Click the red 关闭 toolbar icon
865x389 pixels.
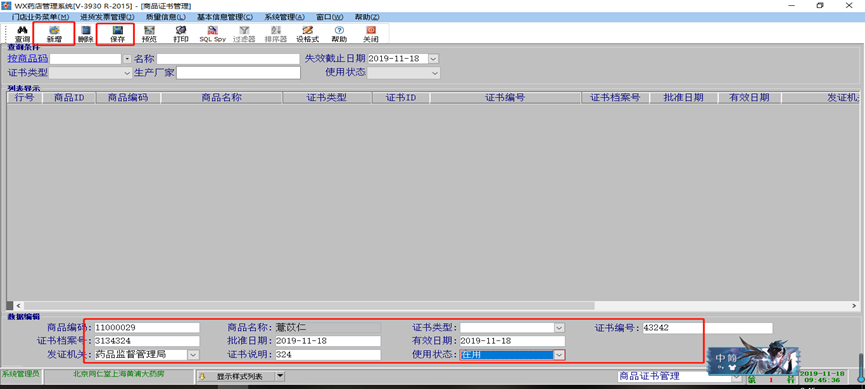(371, 34)
